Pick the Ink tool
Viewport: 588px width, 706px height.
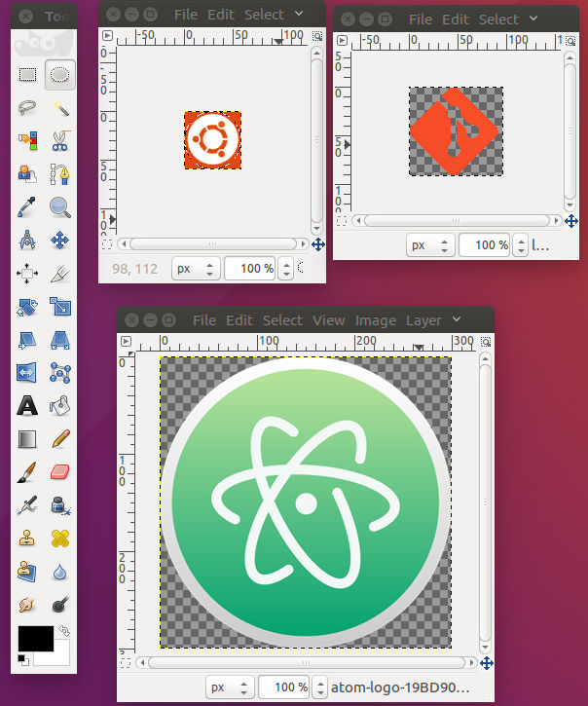[60, 505]
